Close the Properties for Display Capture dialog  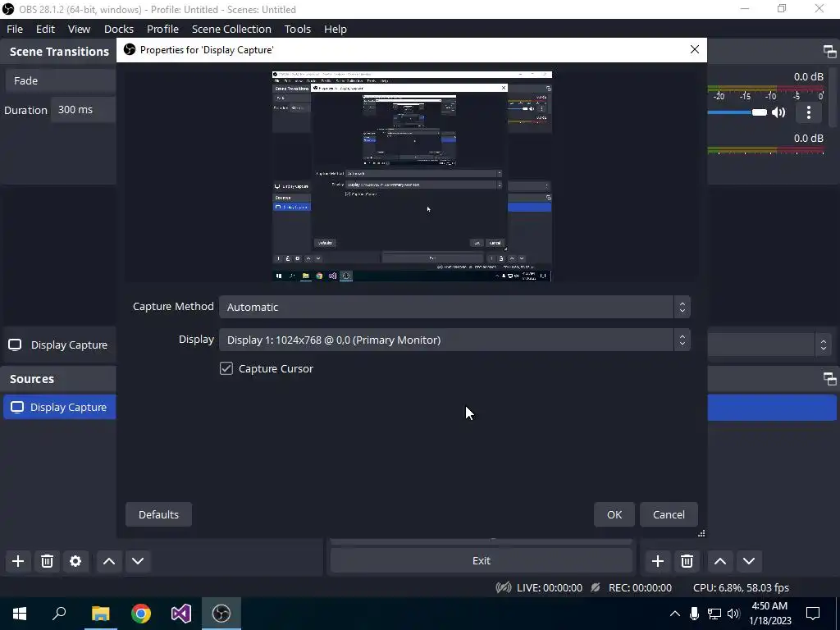click(x=694, y=49)
